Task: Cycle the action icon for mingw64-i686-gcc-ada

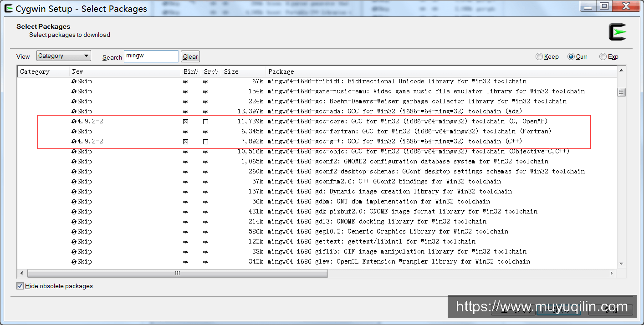Action: tap(74, 112)
